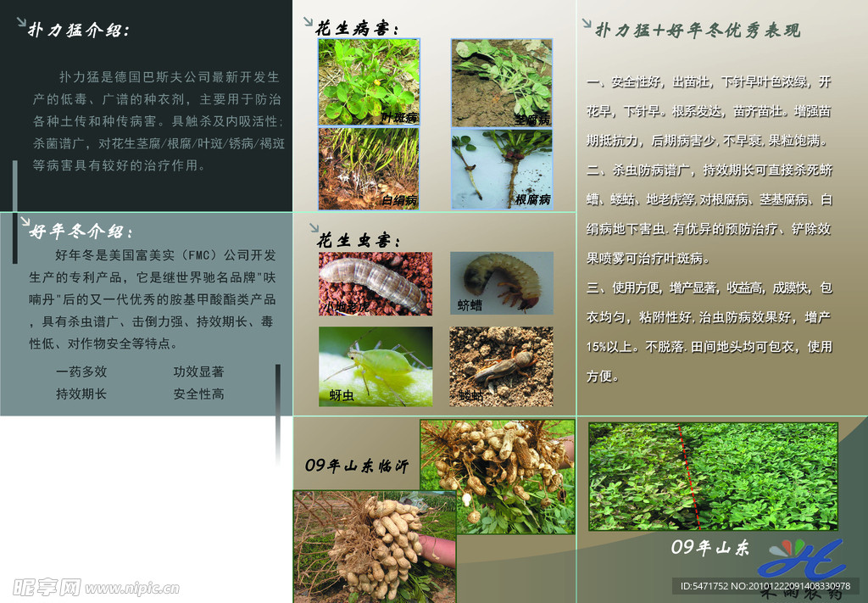The height and width of the screenshot is (603, 868).
Task: Click the arrow icon beside 扑力猛+好年冬优秀表现
Action: coord(586,24)
